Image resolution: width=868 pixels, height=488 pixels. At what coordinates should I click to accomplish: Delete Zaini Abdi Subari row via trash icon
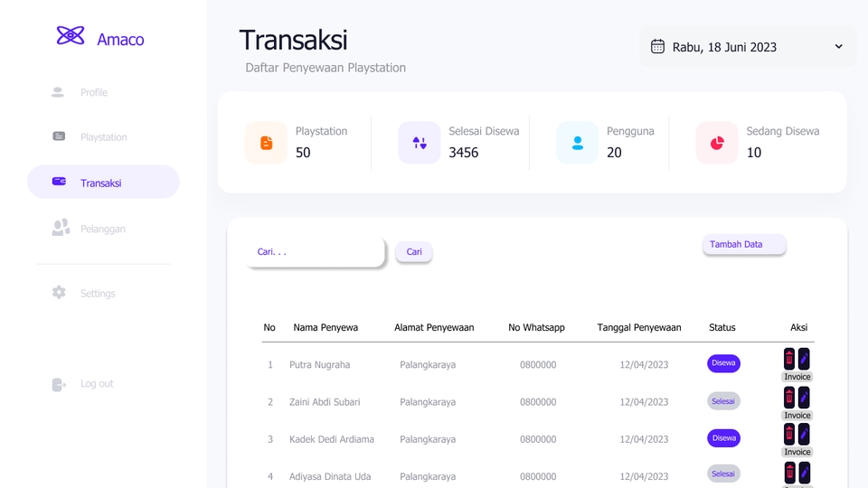point(789,398)
